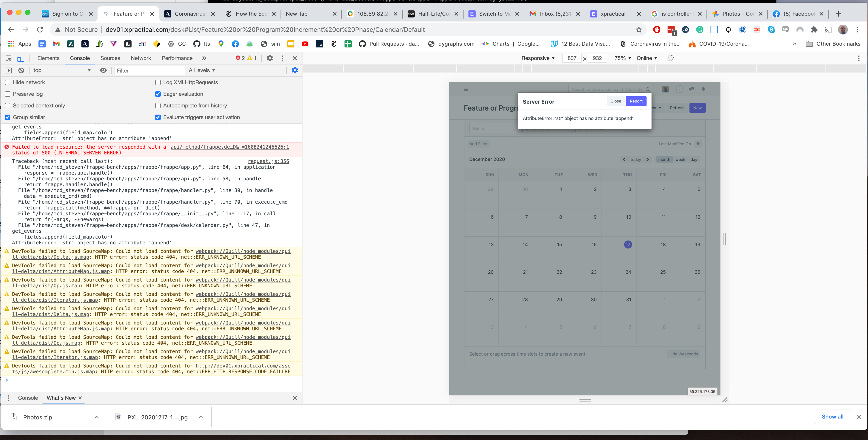Open the new tab plus button
This screenshot has height=440, width=868.
click(x=838, y=14)
